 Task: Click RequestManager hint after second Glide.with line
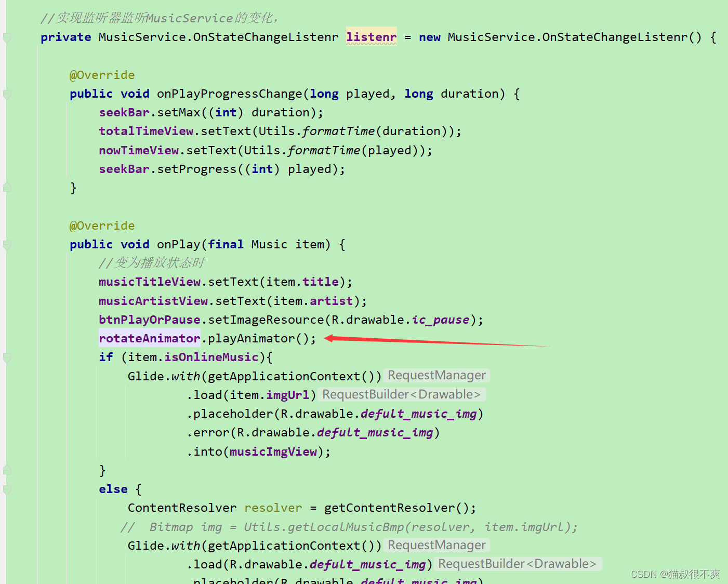coord(437,545)
